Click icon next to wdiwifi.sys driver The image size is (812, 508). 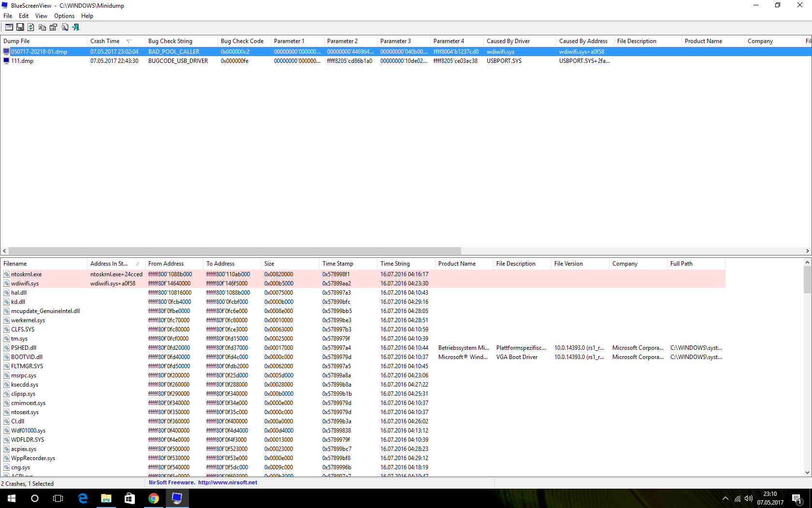point(6,284)
